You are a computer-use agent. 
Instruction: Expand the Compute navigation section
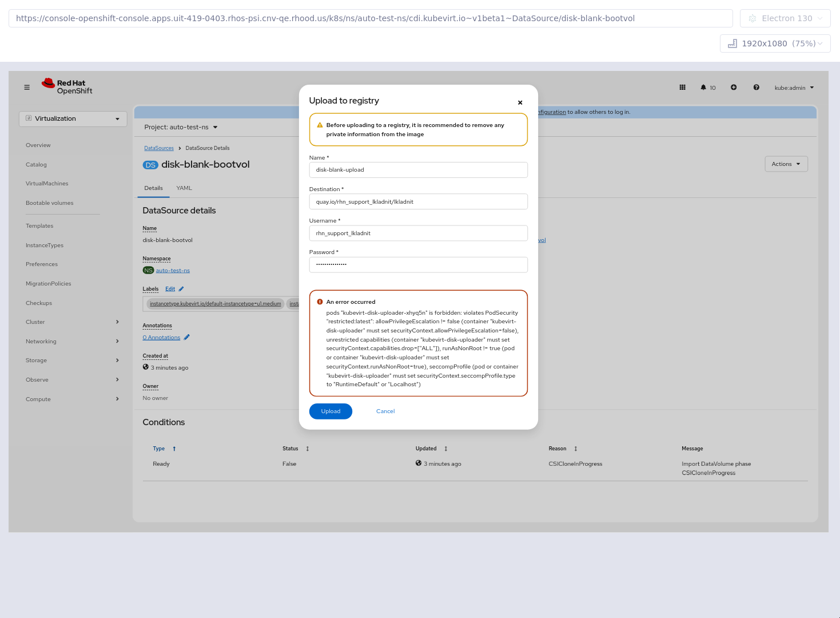73,399
